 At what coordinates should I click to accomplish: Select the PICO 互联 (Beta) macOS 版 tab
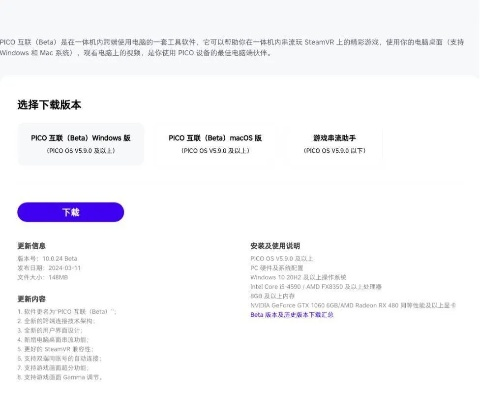click(x=215, y=144)
